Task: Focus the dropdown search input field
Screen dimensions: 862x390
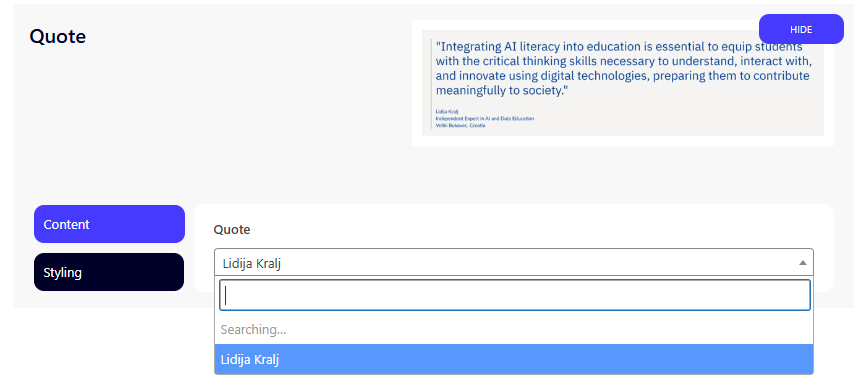Action: (515, 295)
